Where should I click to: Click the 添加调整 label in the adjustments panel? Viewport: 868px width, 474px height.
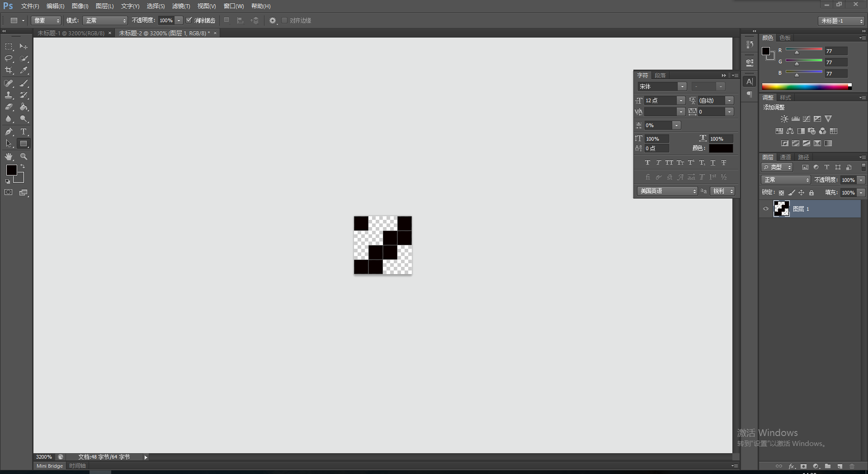coord(774,108)
